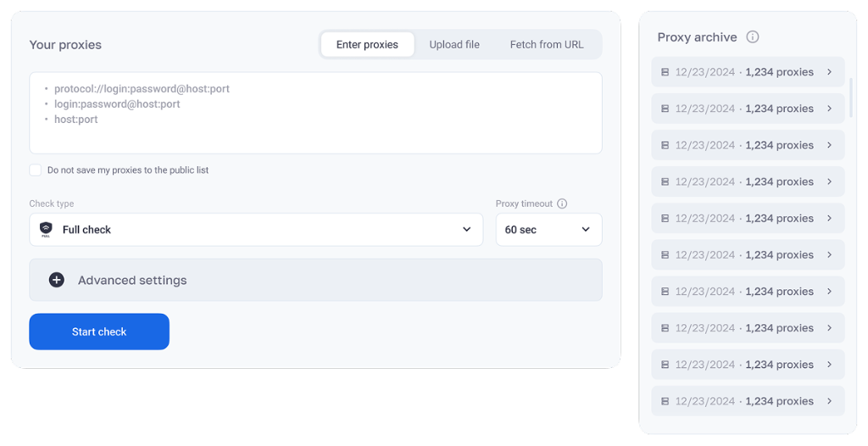Viewport: 868px width, 446px height.
Task: Expand the Advanced settings section
Action: [x=315, y=280]
